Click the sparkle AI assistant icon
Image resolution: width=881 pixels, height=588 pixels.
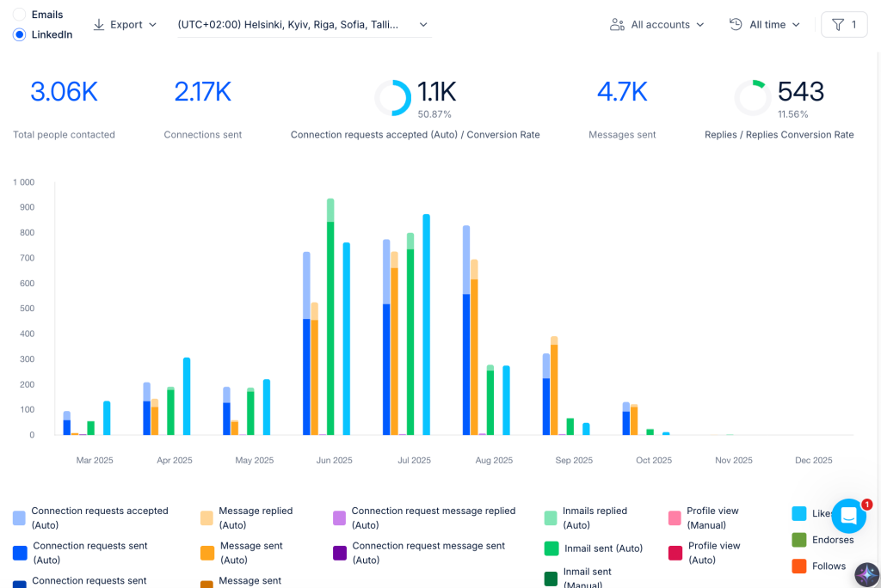pos(867,574)
